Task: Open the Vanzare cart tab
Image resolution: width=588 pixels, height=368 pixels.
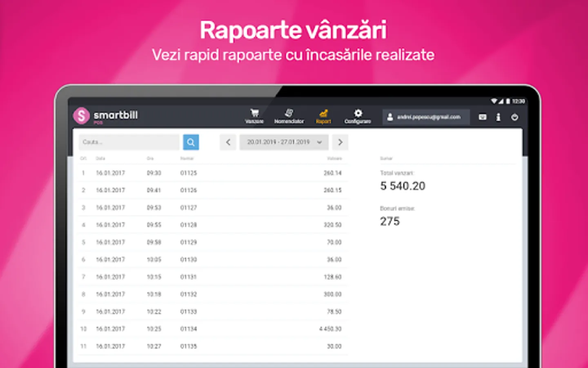Action: coord(254,116)
